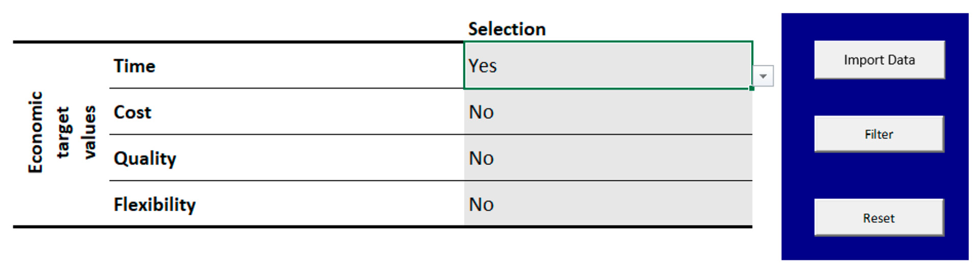Click the green fill handle of selected cell
Image resolution: width=980 pixels, height=272 pixels.
coord(752,88)
